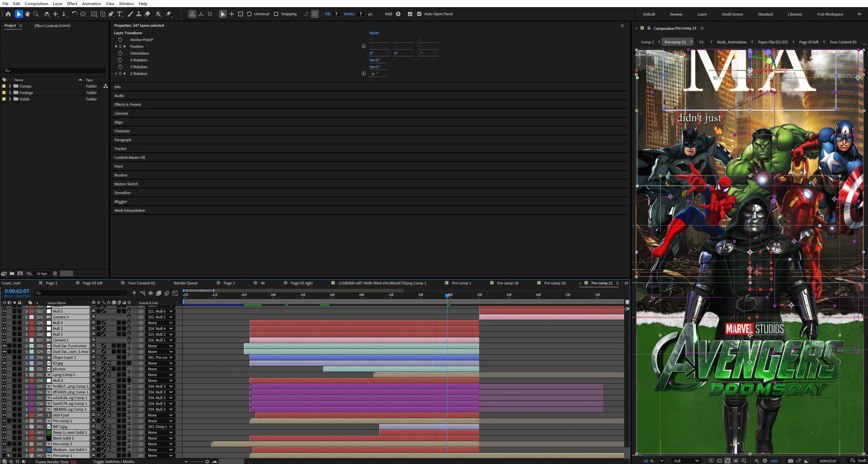
Task: Toggle the Composition Pre-comp 21 viewer lock
Action: point(649,28)
